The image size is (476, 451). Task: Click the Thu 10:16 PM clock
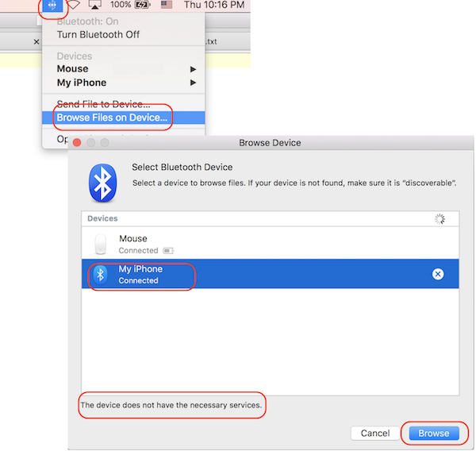tap(214, 5)
